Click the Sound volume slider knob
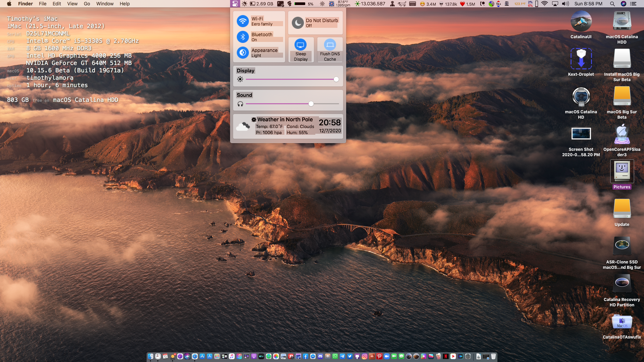The image size is (644, 362). click(311, 104)
